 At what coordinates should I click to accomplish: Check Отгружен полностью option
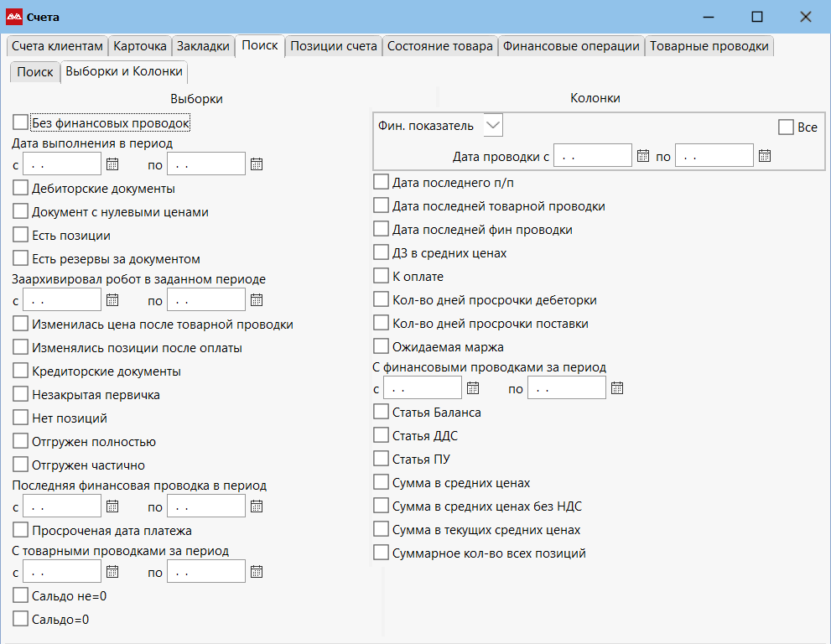(x=20, y=441)
